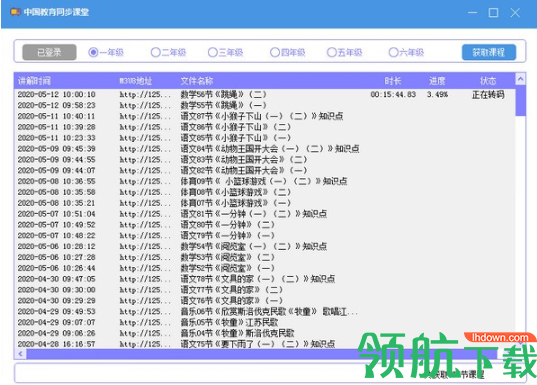Screen dimensions: 537x385
Task: Select row 语文86节《小猴子下山》（二）
Action: point(265,127)
